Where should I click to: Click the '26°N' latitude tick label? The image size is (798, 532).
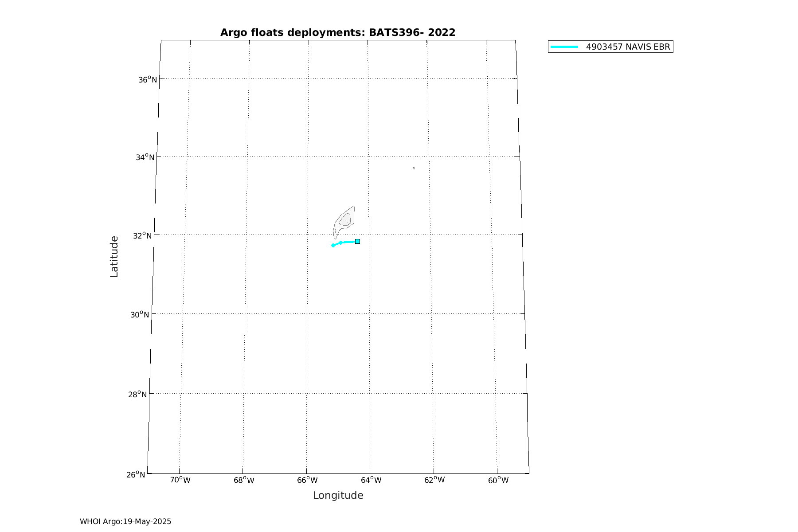point(136,474)
